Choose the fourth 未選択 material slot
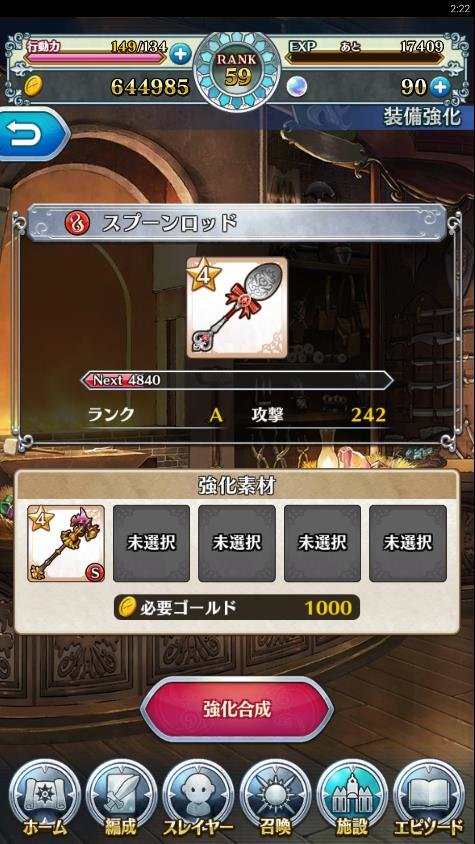 (322, 543)
